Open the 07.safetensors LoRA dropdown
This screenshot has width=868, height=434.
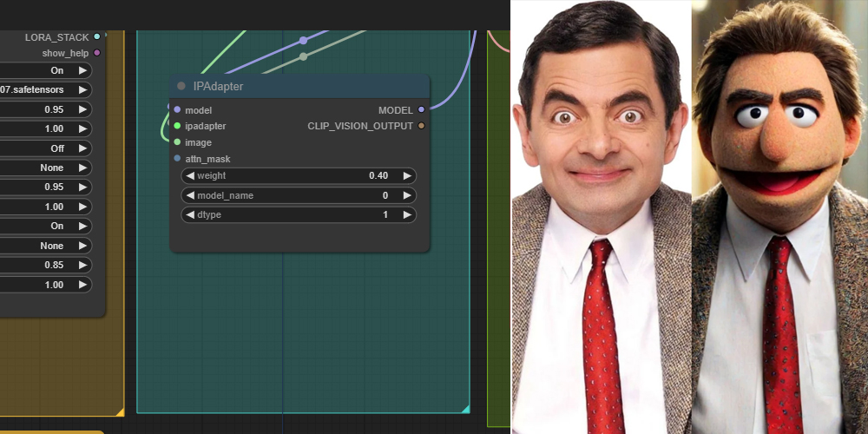pyautogui.click(x=46, y=89)
